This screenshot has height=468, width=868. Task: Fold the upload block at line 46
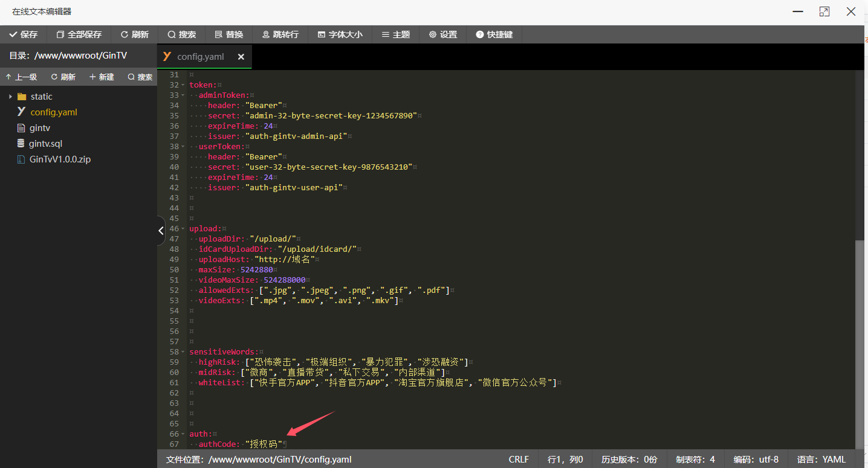click(183, 229)
